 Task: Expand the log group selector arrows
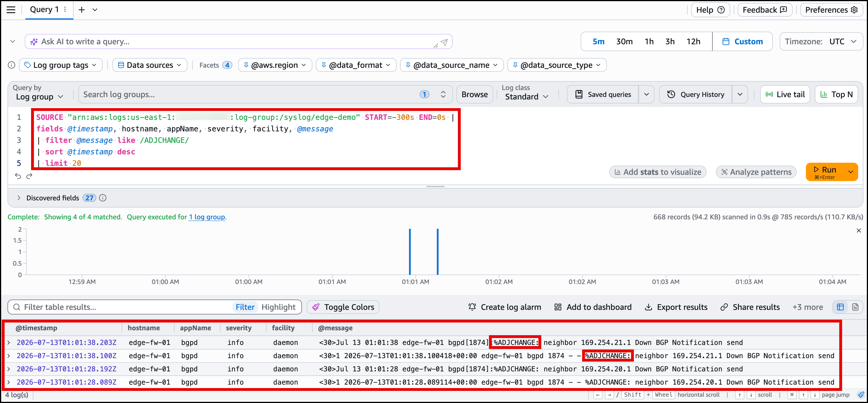(x=443, y=94)
